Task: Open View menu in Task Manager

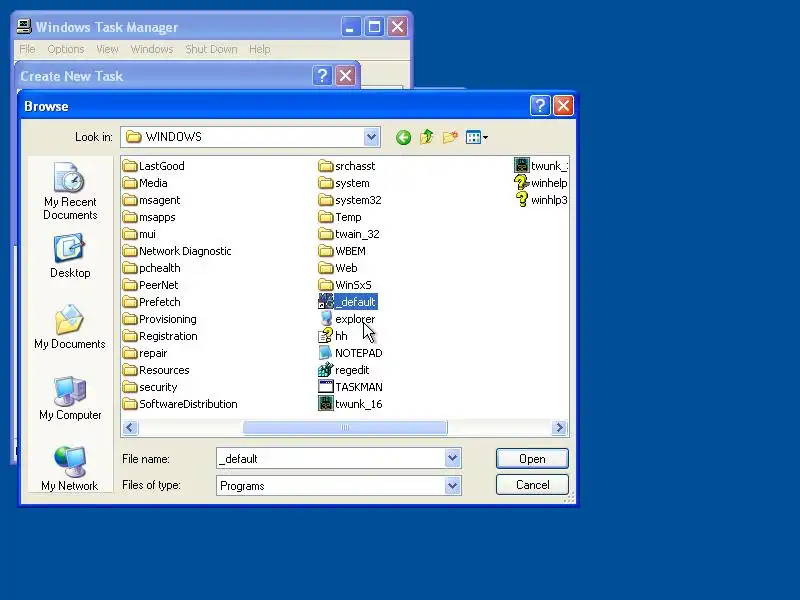Action: 107,49
